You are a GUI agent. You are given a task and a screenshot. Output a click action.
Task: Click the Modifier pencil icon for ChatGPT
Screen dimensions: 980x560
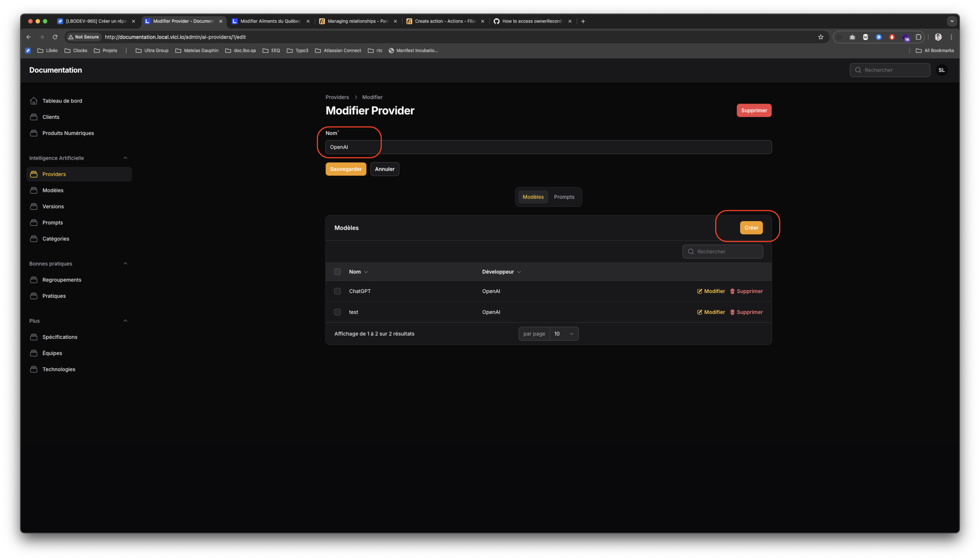(x=699, y=291)
